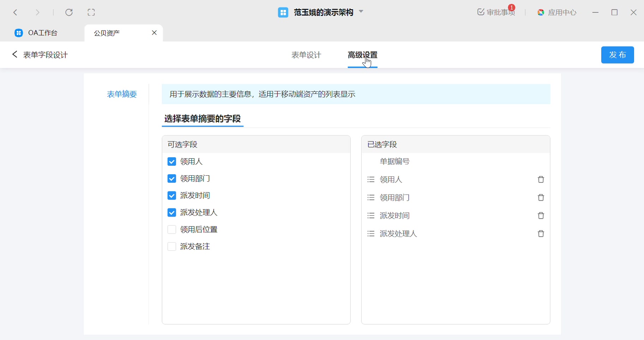The height and width of the screenshot is (340, 644).
Task: Go back from 表单字段设计
Action: (x=14, y=54)
